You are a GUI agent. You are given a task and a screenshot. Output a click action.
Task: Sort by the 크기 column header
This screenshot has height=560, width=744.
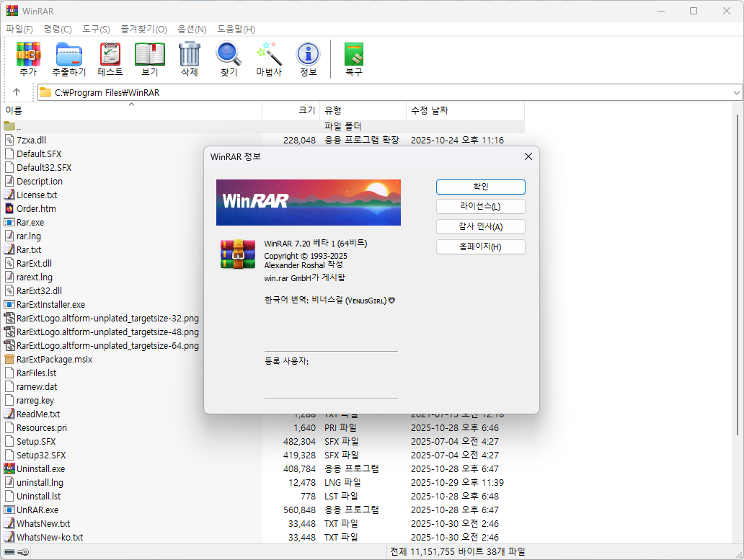point(291,110)
